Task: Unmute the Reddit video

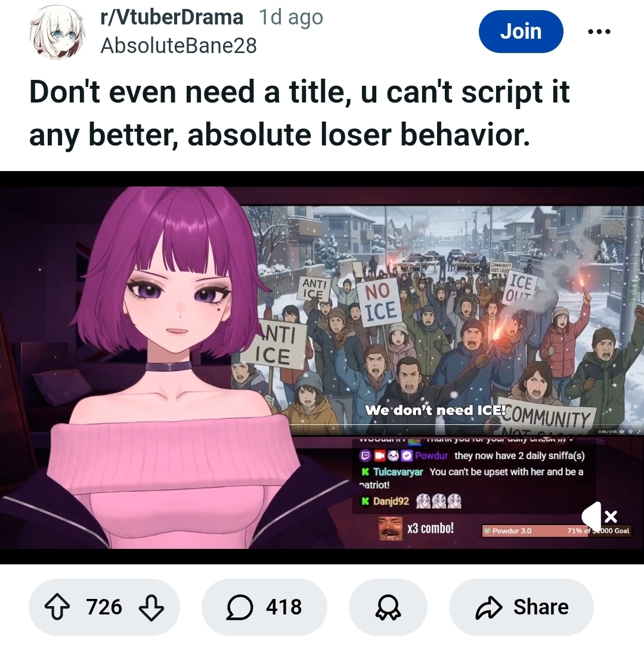Action: (x=599, y=516)
